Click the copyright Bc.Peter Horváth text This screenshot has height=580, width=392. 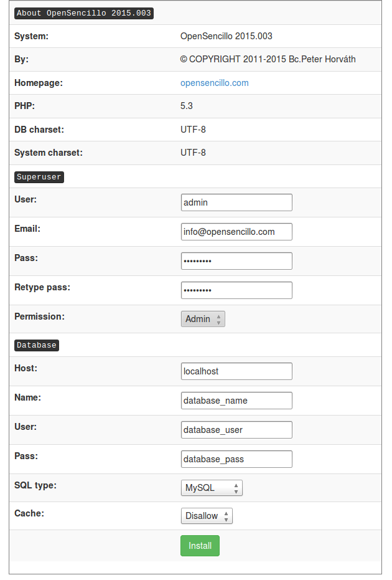point(268,59)
